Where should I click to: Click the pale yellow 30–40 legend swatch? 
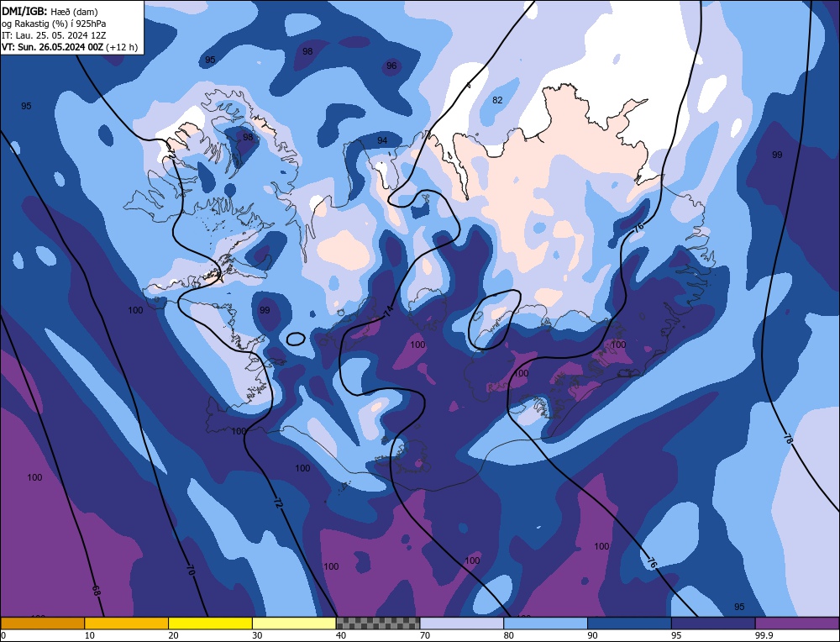pos(294,623)
